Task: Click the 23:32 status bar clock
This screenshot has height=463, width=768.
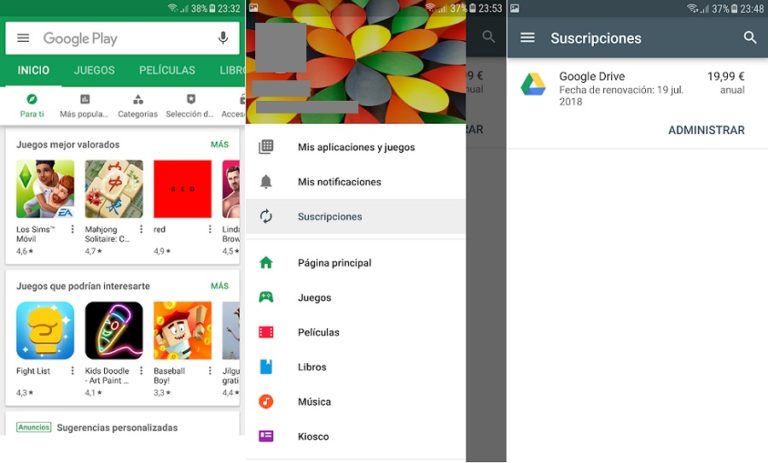Action: [x=229, y=8]
